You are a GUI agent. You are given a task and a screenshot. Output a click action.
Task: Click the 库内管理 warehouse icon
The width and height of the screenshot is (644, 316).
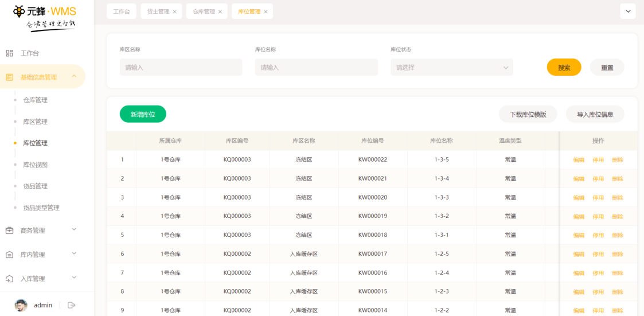pyautogui.click(x=9, y=255)
